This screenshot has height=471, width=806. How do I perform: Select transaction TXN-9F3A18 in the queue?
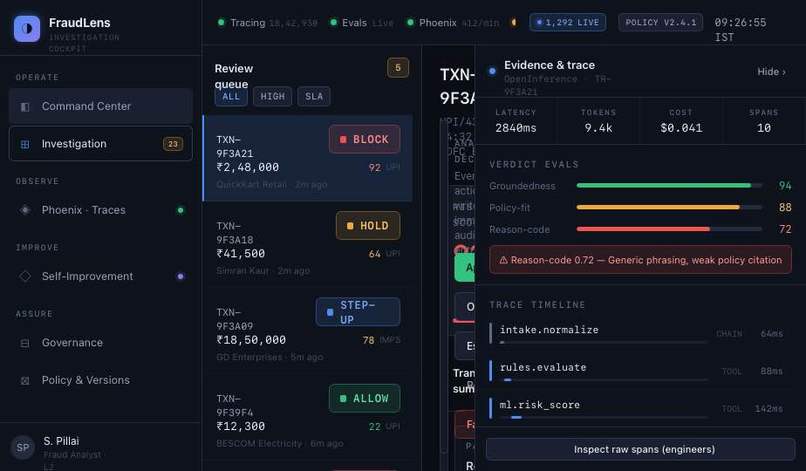coord(307,245)
